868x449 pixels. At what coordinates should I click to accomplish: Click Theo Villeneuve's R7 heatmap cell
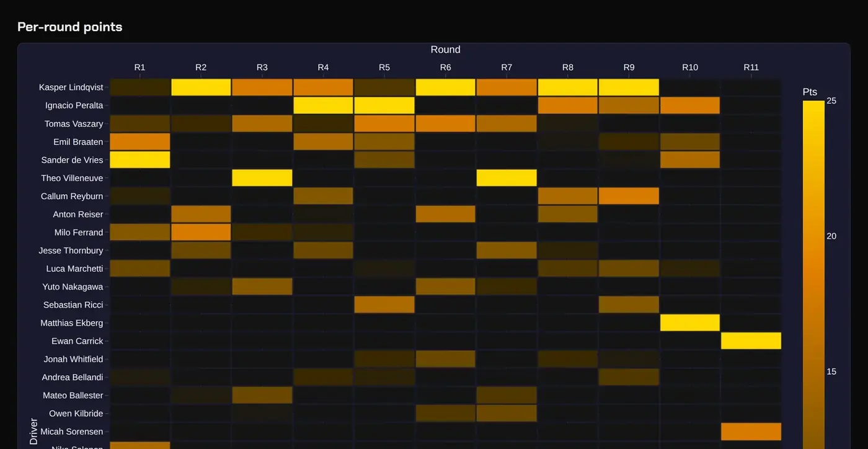tap(507, 178)
